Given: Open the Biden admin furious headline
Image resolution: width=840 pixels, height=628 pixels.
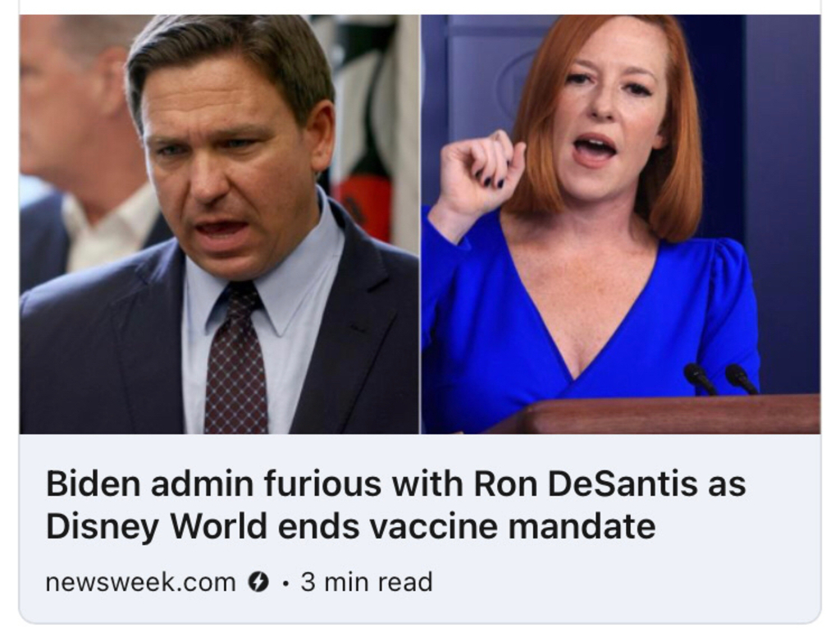Looking at the screenshot, I should [395, 504].
